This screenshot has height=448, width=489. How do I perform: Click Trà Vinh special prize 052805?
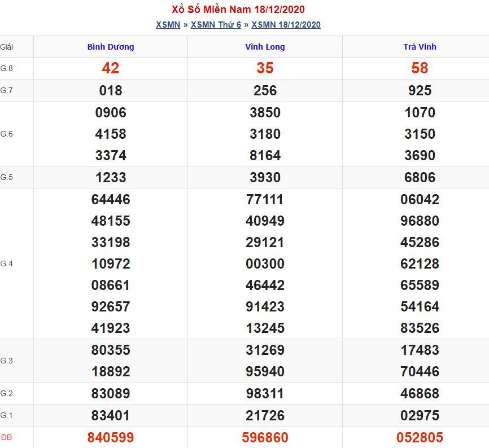[x=420, y=437]
